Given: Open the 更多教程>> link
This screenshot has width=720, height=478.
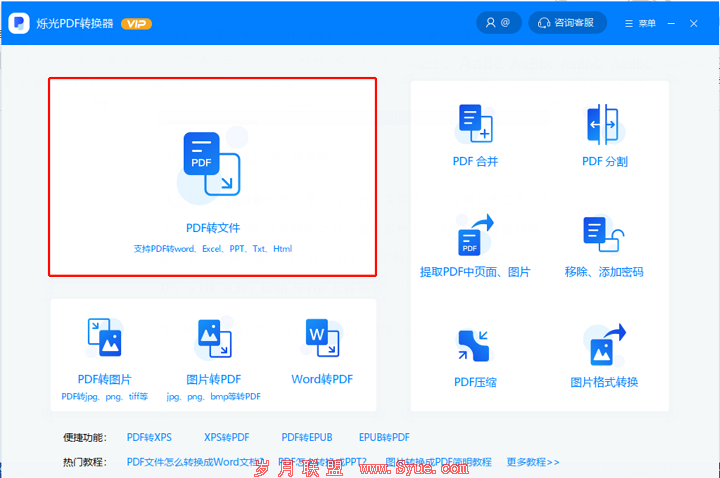Looking at the screenshot, I should click(533, 462).
